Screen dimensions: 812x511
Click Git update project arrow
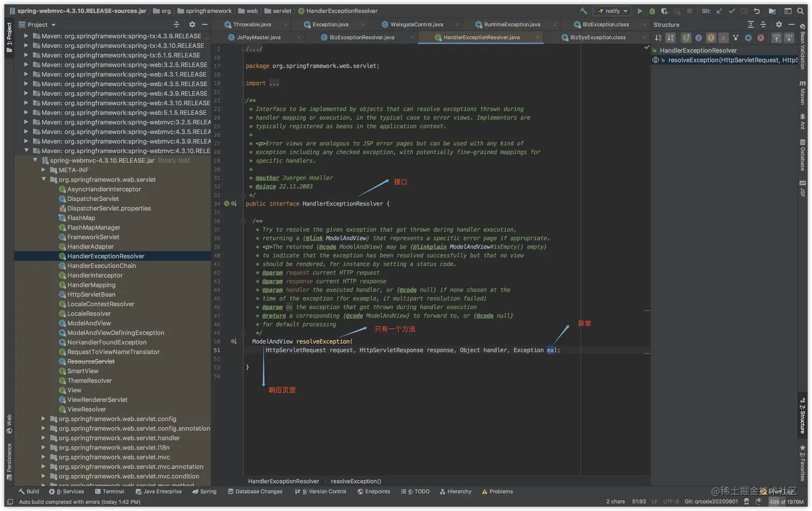(719, 11)
